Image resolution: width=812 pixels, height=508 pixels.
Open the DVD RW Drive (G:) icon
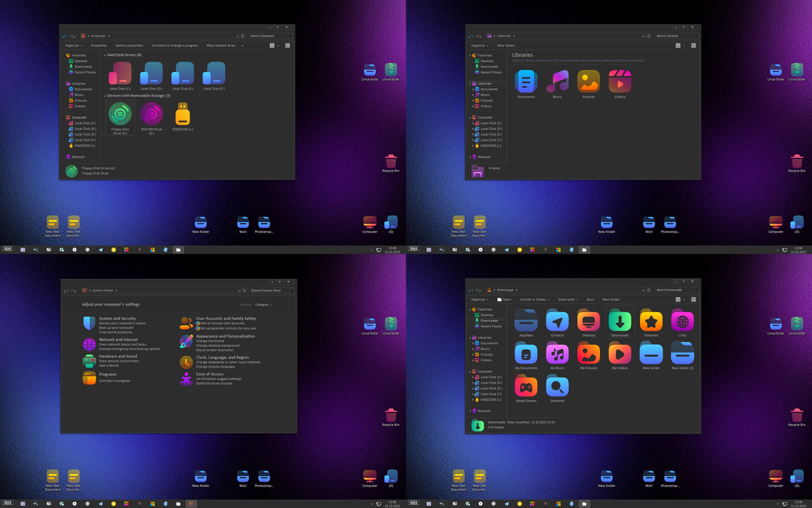151,114
